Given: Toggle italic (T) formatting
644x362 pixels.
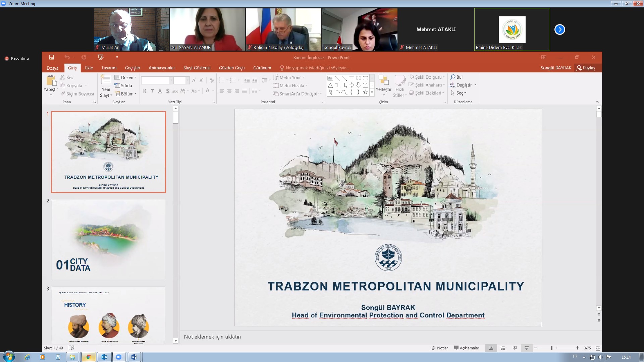Looking at the screenshot, I should click(x=152, y=91).
